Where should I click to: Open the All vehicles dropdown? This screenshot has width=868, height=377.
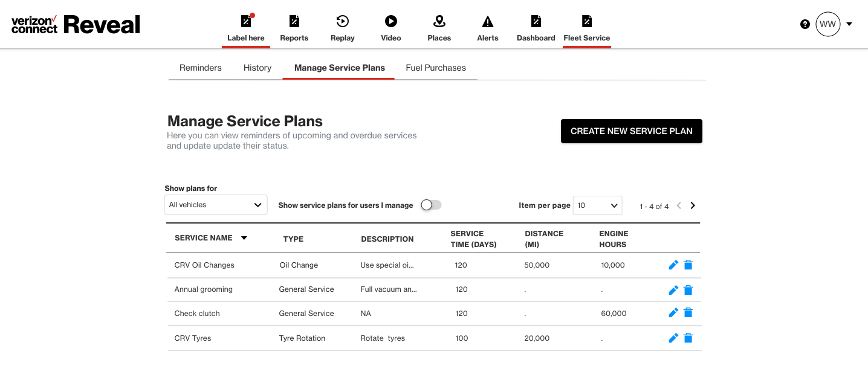click(x=216, y=205)
